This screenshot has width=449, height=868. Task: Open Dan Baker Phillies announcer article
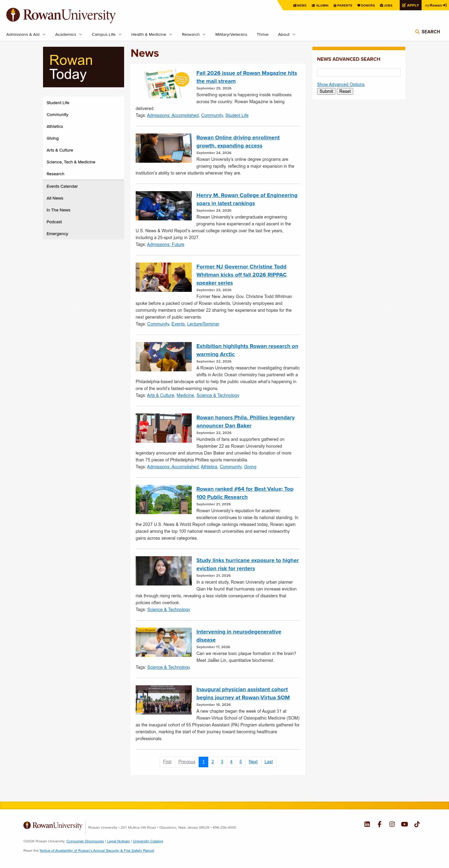pyautogui.click(x=245, y=422)
